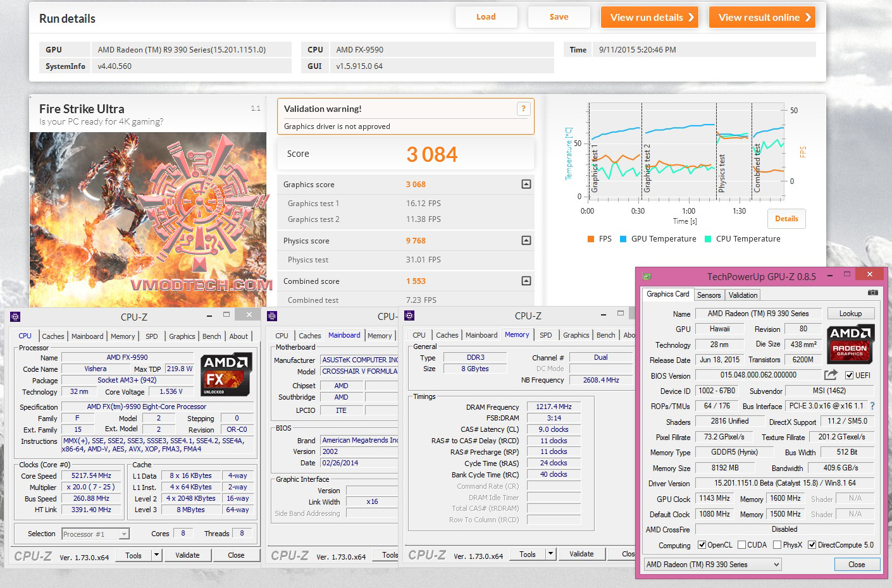
Task: Click the screenshot camera icon in GPU-Z
Action: coord(872,293)
